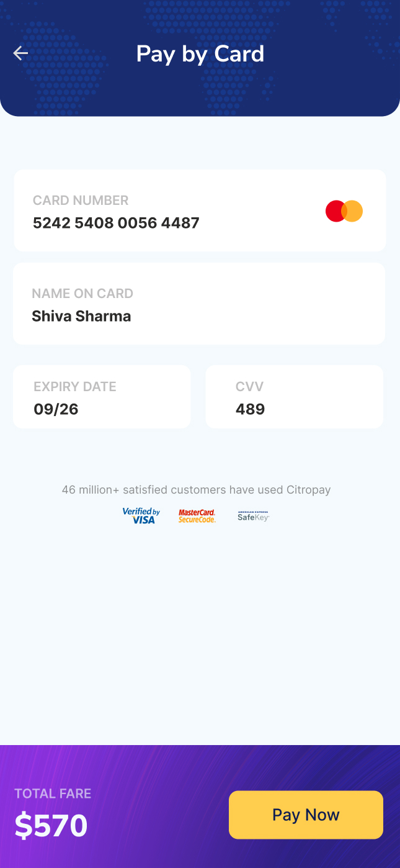The width and height of the screenshot is (400, 868).
Task: Click the TOTAL FARE label
Action: (53, 793)
